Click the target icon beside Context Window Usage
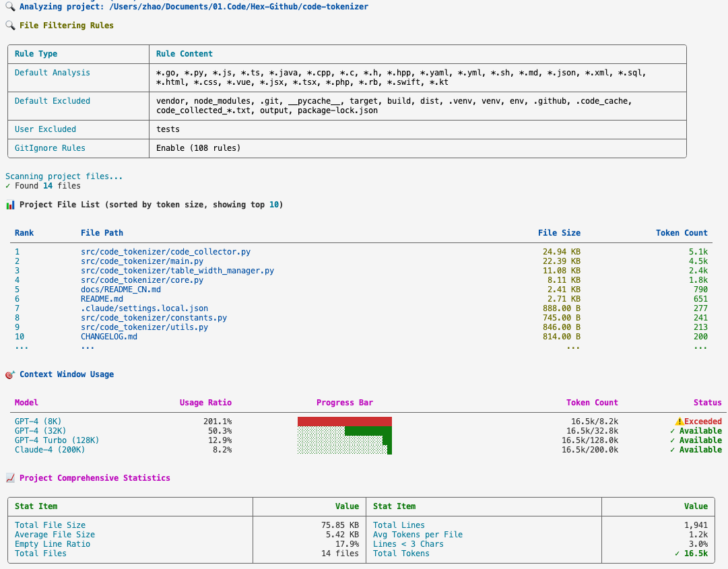This screenshot has height=569, width=728. point(9,374)
